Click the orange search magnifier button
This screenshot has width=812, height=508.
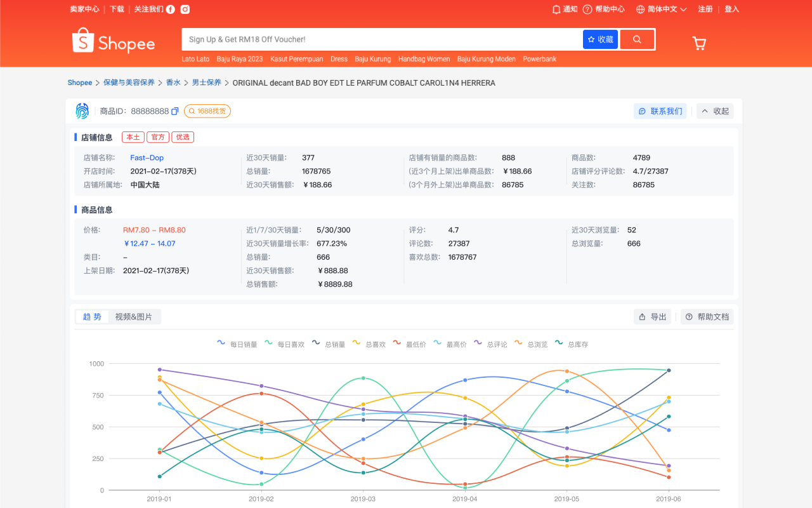(x=637, y=39)
